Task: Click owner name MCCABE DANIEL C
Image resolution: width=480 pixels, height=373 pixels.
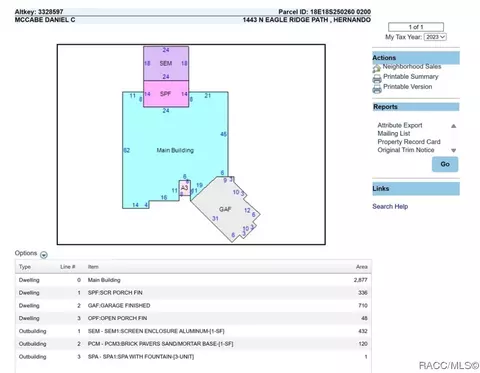Action: click(x=45, y=20)
